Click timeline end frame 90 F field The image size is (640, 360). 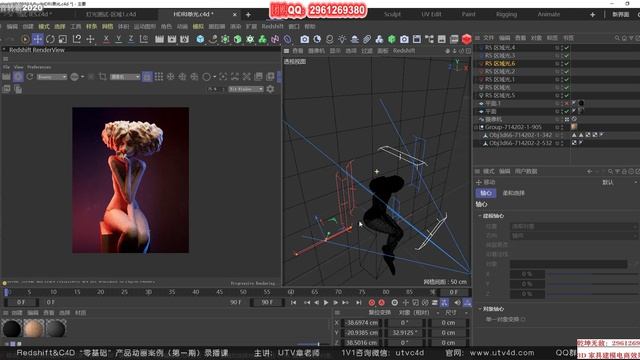click(x=267, y=302)
